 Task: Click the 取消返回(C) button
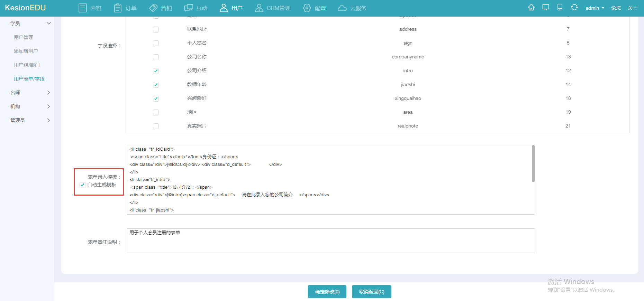(371, 292)
